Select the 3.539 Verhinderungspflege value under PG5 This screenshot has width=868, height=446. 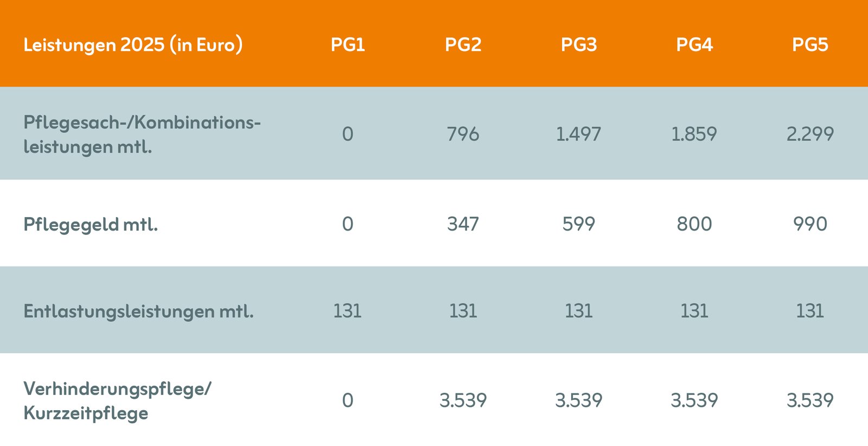click(x=810, y=400)
